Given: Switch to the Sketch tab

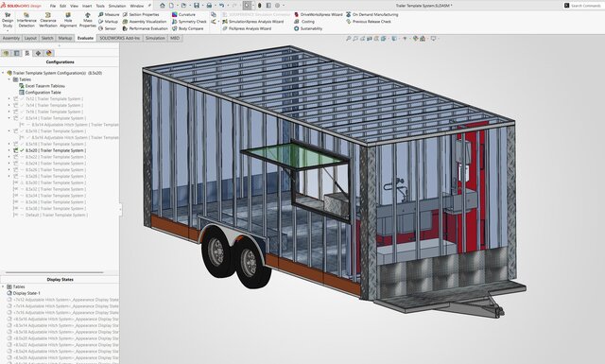Looking at the screenshot, I should 47,38.
